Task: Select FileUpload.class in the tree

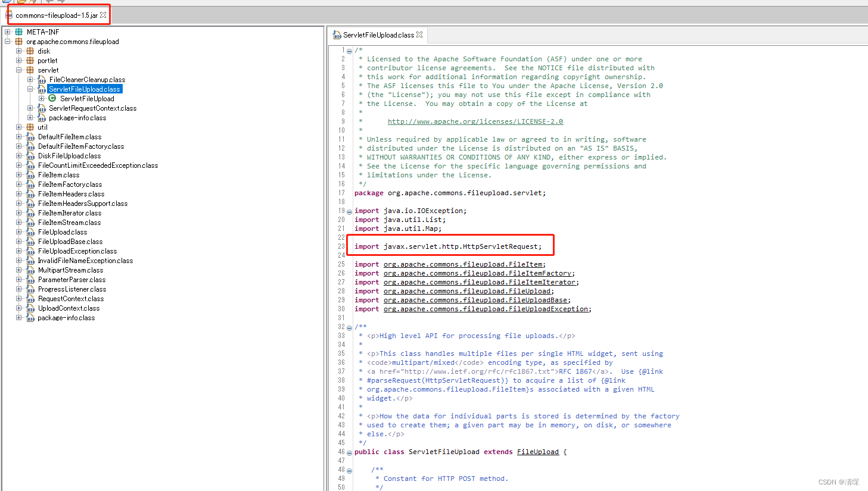Action: [63, 232]
